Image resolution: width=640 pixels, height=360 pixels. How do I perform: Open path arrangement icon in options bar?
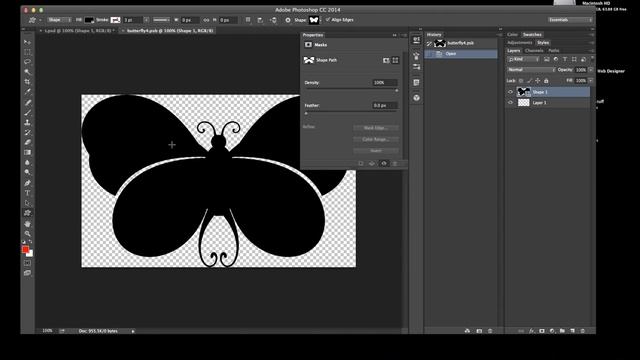[273, 20]
